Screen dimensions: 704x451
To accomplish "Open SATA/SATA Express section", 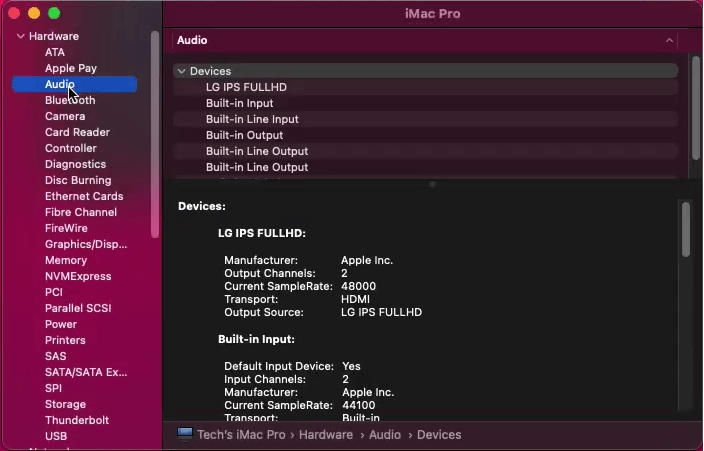I will [86, 372].
